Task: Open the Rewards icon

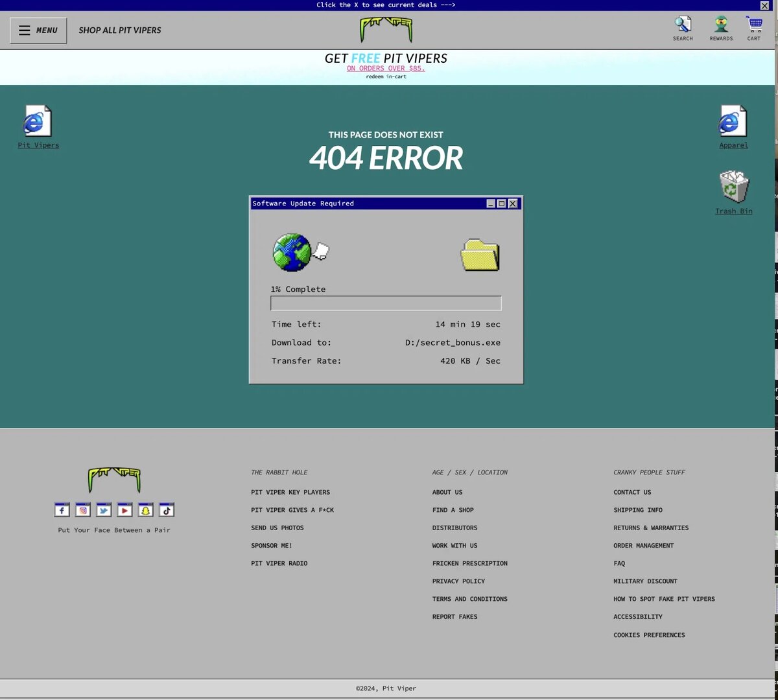Action: pyautogui.click(x=721, y=25)
